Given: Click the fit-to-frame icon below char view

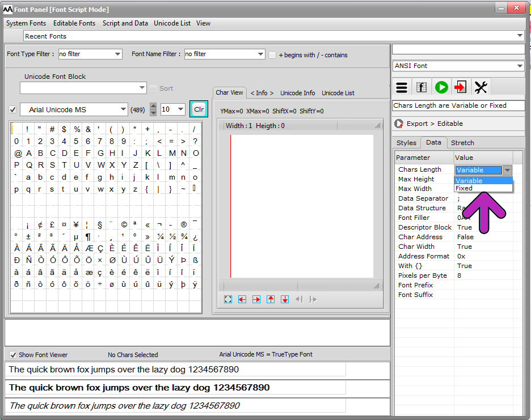Looking at the screenshot, I should (x=228, y=299).
